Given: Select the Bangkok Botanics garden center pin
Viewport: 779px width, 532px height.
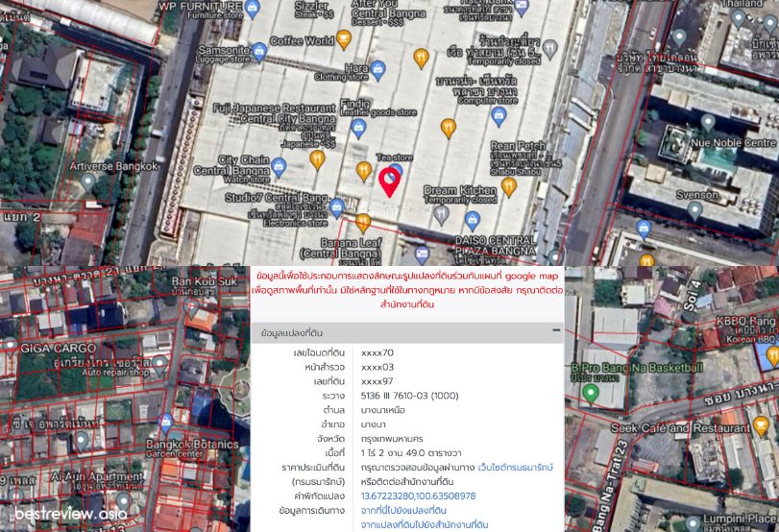Looking at the screenshot, I should pos(165,423).
